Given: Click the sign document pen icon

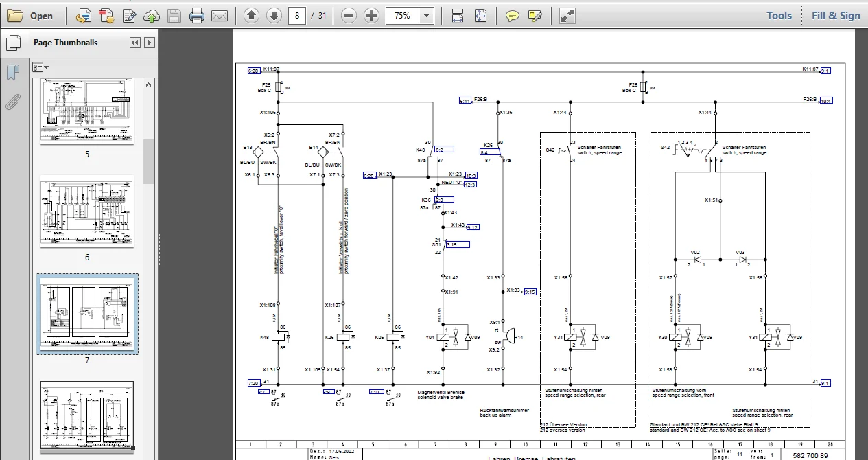Looking at the screenshot, I should pyautogui.click(x=130, y=15).
